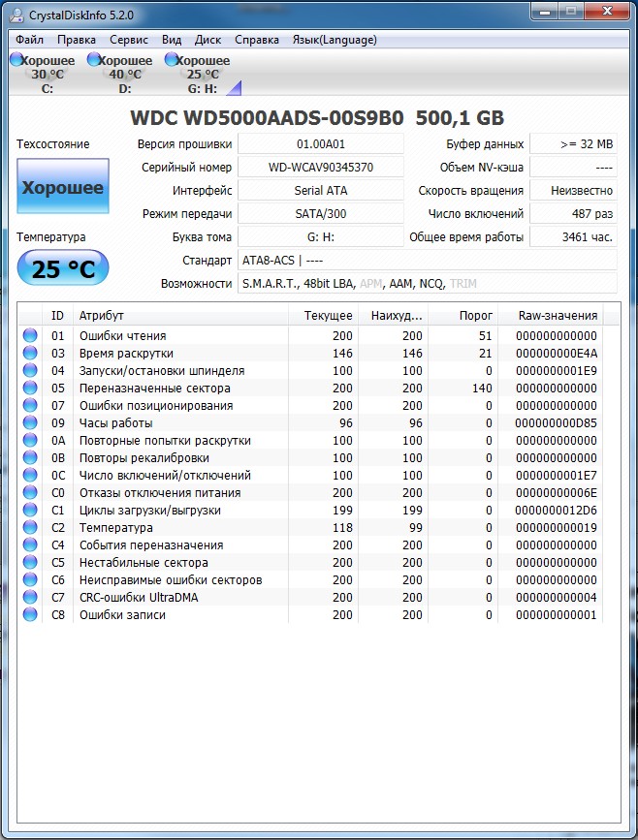
Task: Click status orb of 0B Повторы рекалибровки
Action: 30,457
